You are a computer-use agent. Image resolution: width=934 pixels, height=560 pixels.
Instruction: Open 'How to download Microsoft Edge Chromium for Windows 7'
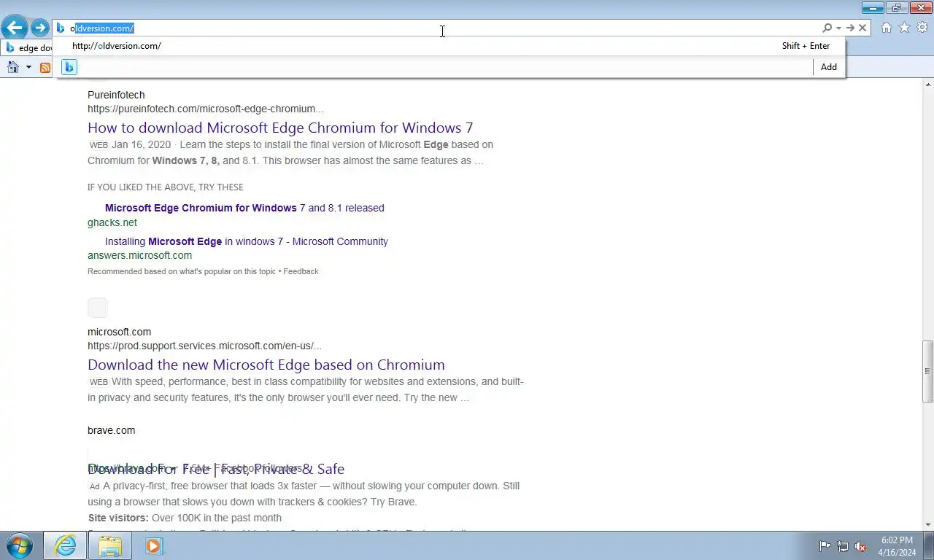(x=280, y=128)
